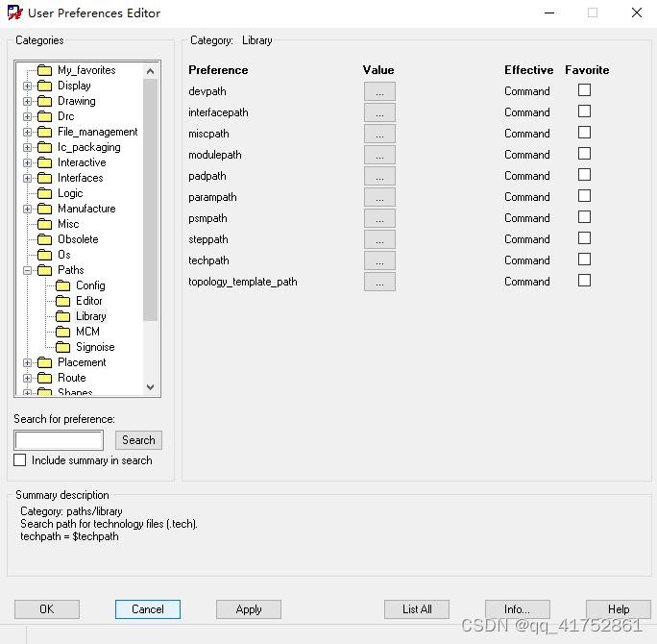Open value editor for padpath
Image resolution: width=657 pixels, height=644 pixels.
(x=379, y=176)
